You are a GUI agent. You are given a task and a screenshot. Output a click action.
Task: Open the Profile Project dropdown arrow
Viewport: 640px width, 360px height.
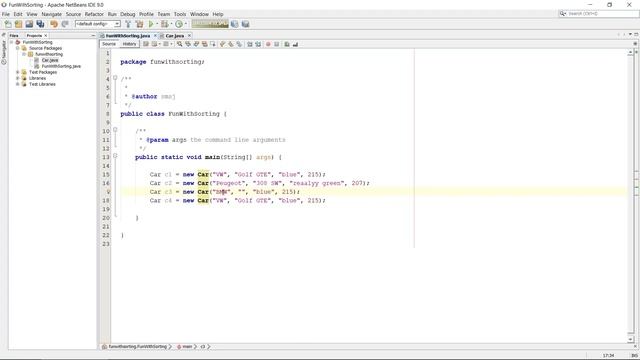tap(186, 24)
